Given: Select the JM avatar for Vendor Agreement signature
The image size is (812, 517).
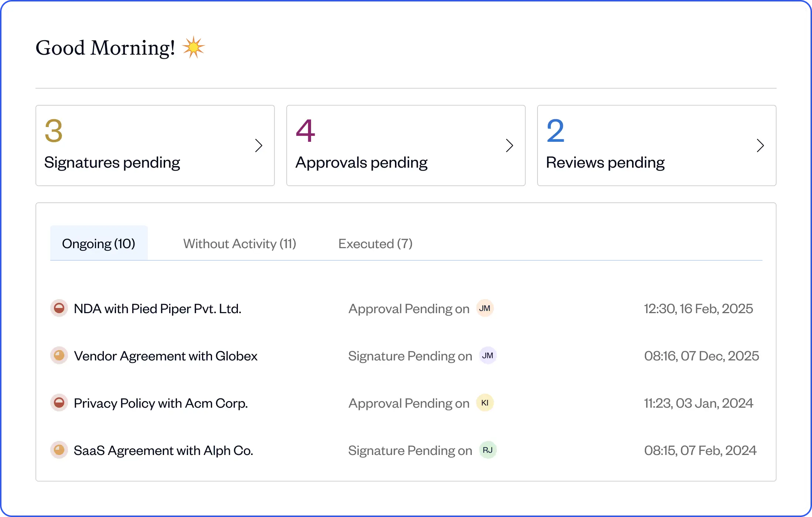Looking at the screenshot, I should (488, 356).
